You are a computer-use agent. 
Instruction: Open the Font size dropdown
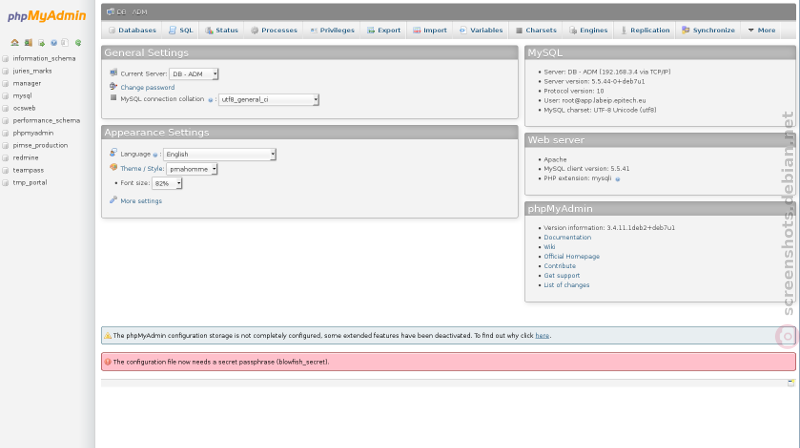[x=167, y=183]
